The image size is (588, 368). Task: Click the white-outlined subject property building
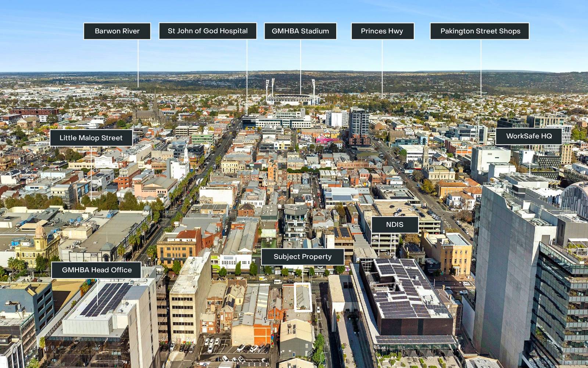coord(302,297)
